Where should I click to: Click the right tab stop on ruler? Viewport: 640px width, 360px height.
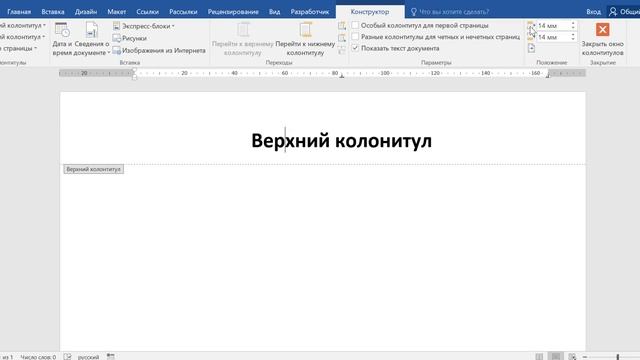coord(548,76)
